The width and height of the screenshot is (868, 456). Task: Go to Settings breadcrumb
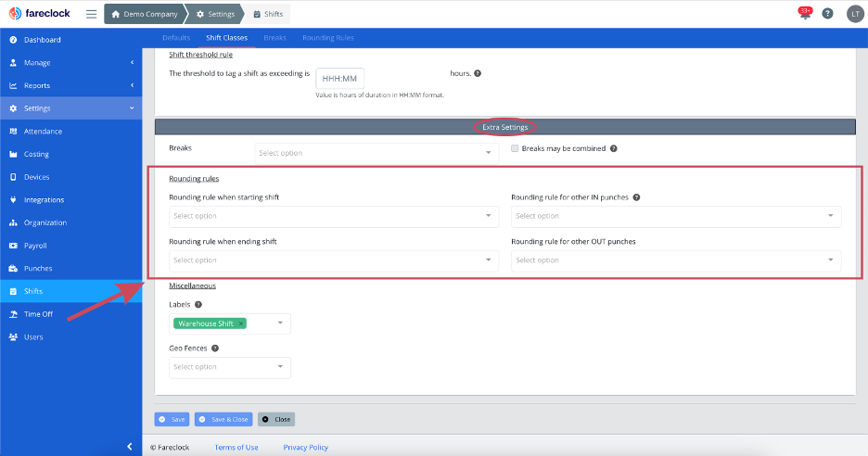pos(216,14)
